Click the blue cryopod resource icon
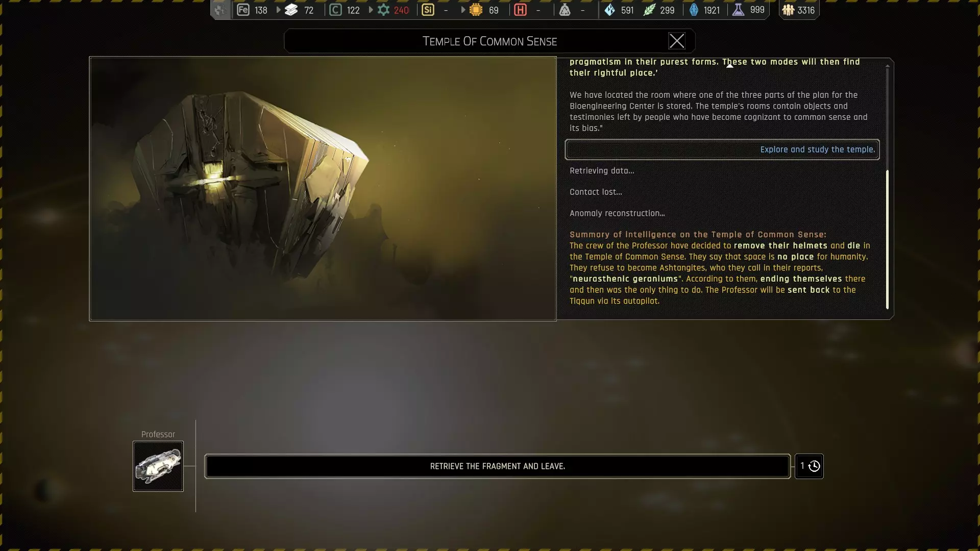 click(694, 10)
